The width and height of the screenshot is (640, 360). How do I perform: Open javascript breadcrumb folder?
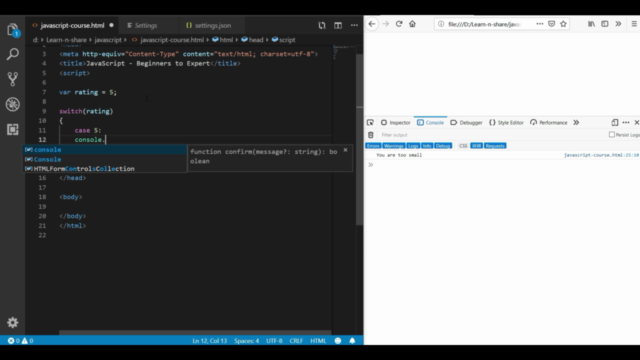[x=108, y=40]
